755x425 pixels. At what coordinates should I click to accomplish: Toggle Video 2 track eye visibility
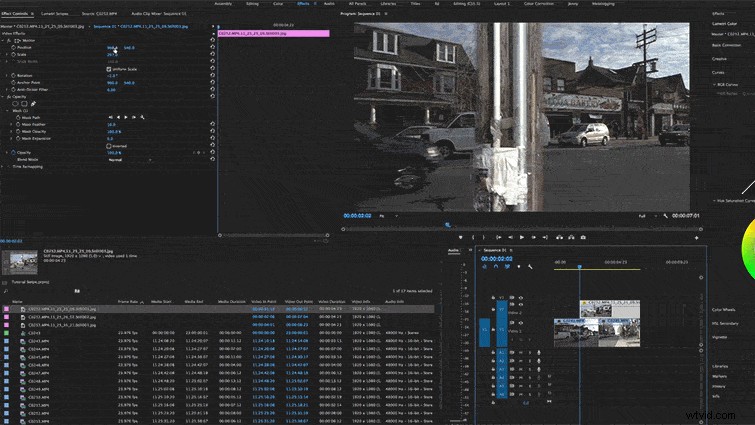coord(521,305)
